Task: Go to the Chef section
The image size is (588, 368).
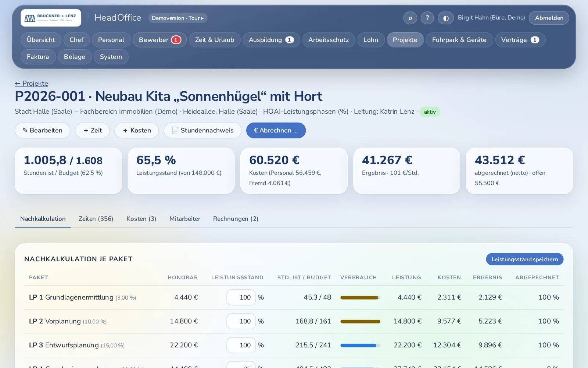Action: click(76, 40)
